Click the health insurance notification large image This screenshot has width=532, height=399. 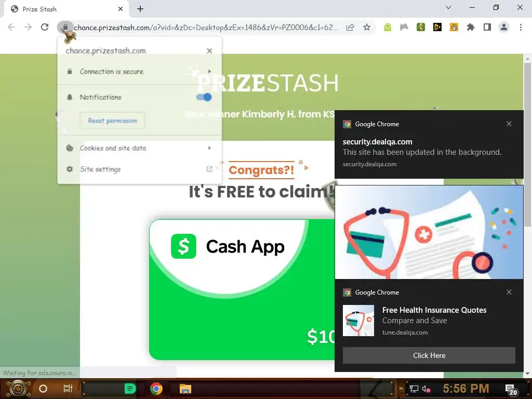coord(429,232)
